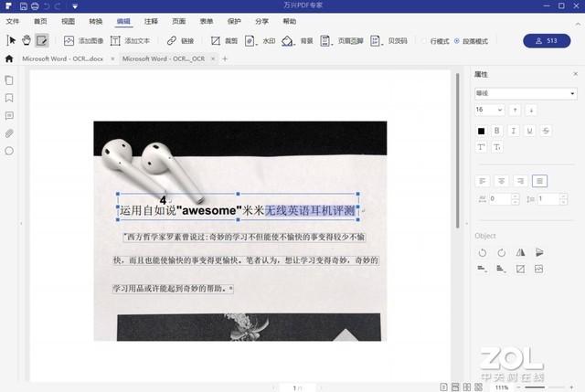The width and height of the screenshot is (585, 392).
Task: Open the 背景 background dropdown
Action: pyautogui.click(x=297, y=40)
